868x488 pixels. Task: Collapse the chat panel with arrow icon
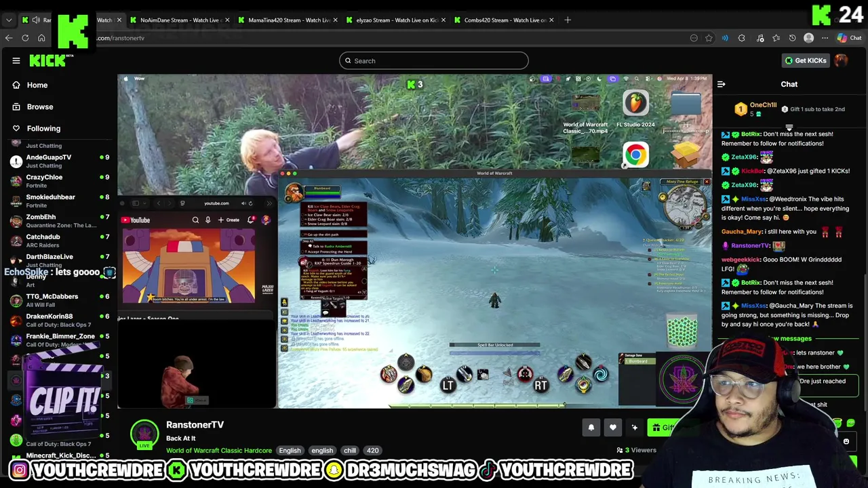[x=722, y=84]
